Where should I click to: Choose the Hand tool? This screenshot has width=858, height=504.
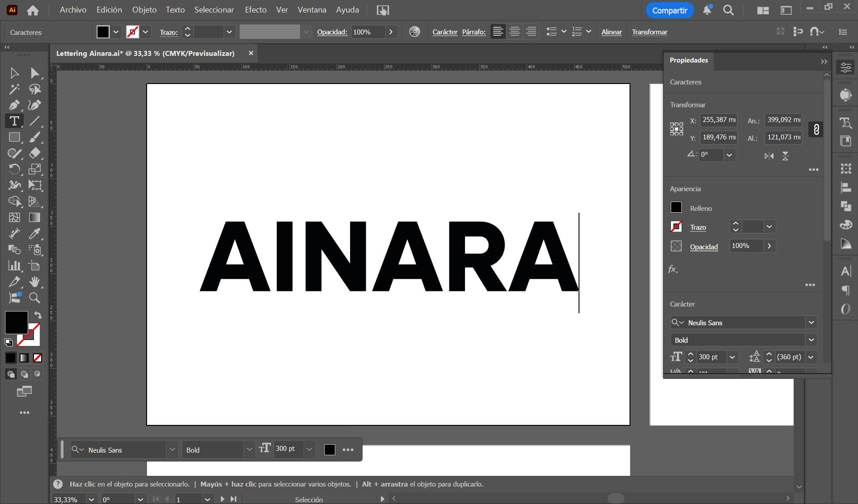(34, 281)
